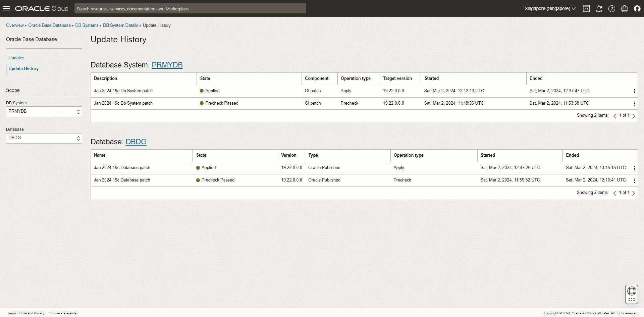Go to Oracle Base Database breadcrumb
Screen dimensions: 644x317
click(x=49, y=25)
